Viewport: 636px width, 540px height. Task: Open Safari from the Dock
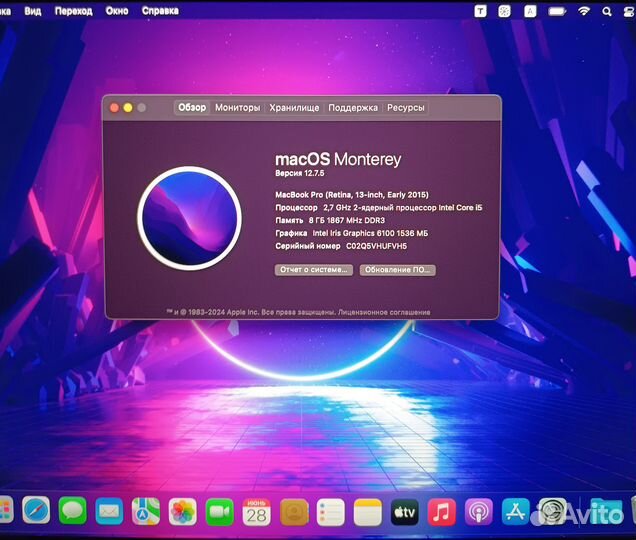37,510
